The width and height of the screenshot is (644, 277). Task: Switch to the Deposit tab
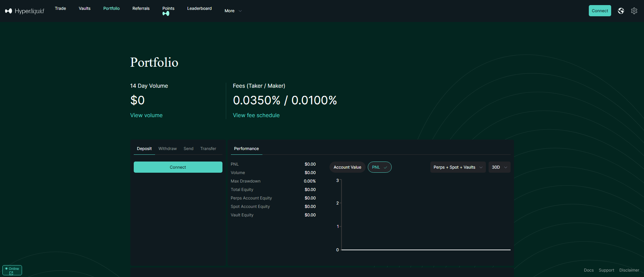pyautogui.click(x=144, y=149)
